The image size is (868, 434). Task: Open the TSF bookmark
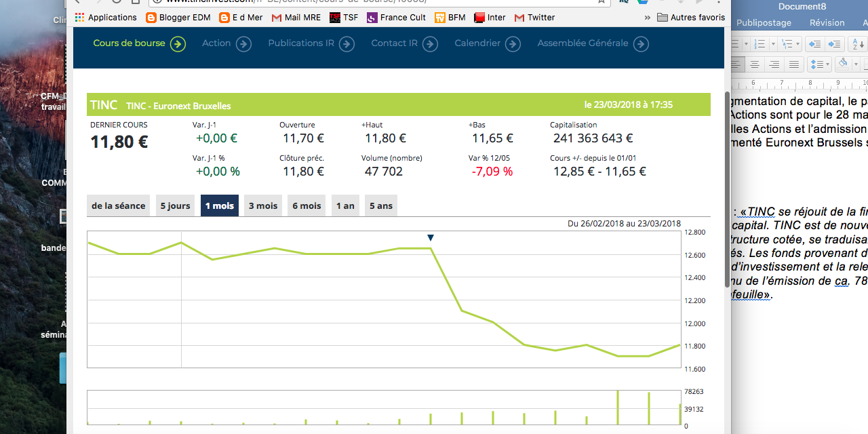344,18
